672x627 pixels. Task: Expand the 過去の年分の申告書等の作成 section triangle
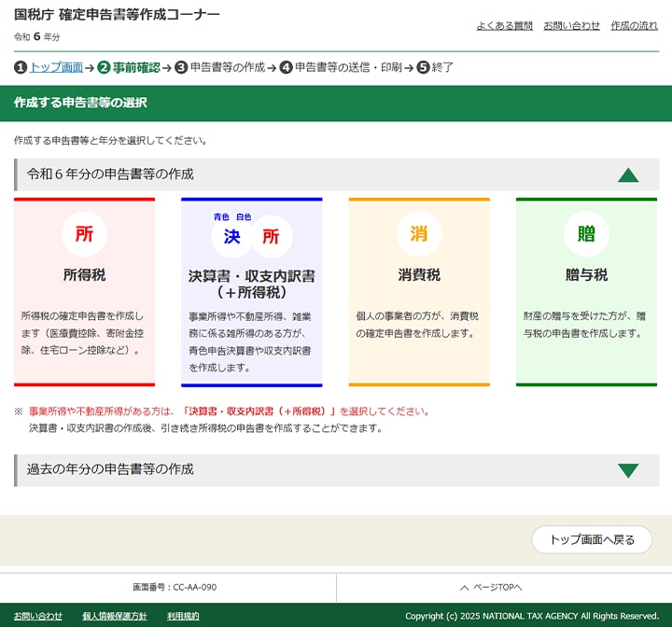[628, 470]
